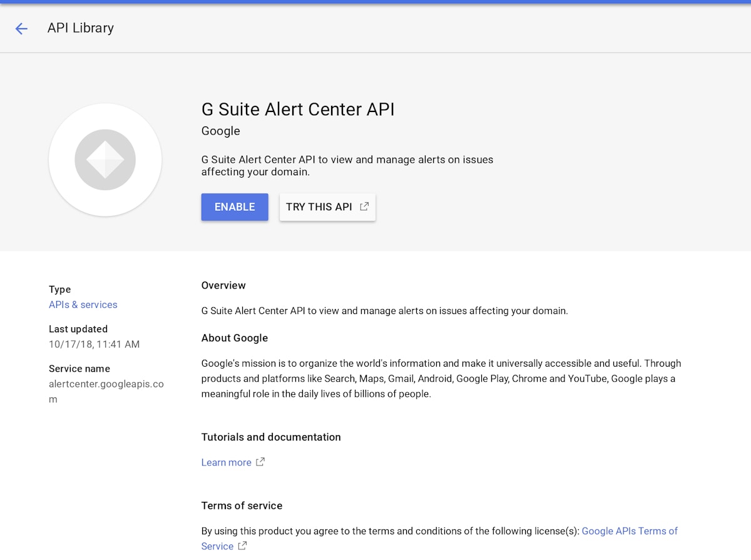Click the external link icon beside Learn more
751x560 pixels.
coord(260,462)
